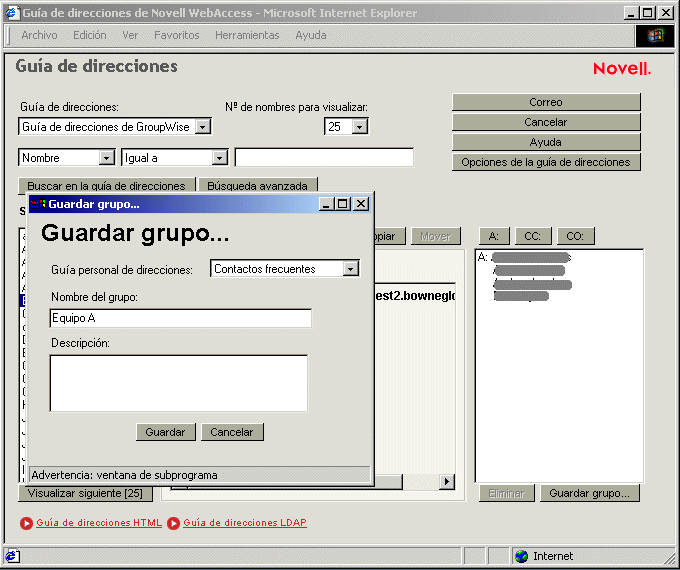The image size is (680, 570).
Task: Maximize the Guardar grupo dialog
Action: 343,204
